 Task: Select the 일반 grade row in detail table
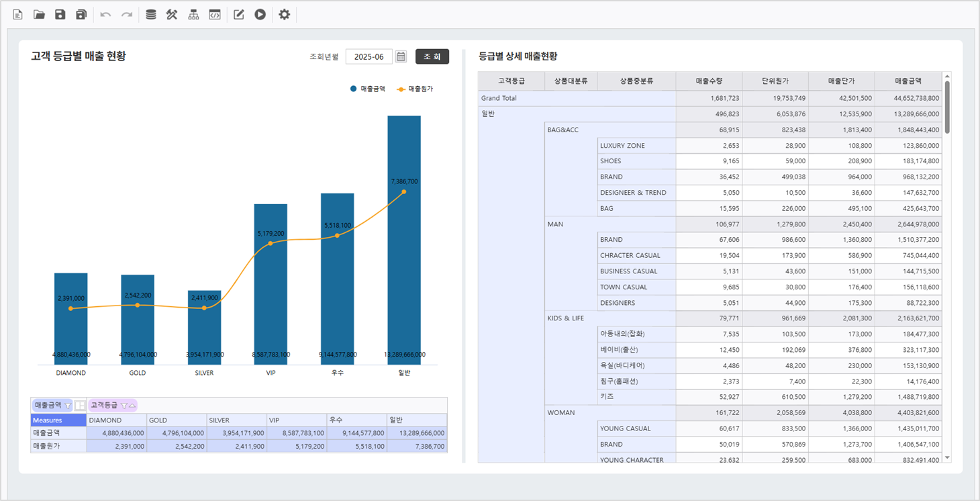point(577,113)
